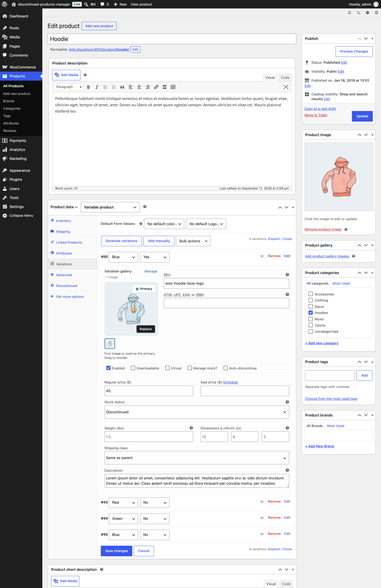This screenshot has height=588, width=381.
Task: Click the WordPress logo in admin bar
Action: [x=5, y=4]
